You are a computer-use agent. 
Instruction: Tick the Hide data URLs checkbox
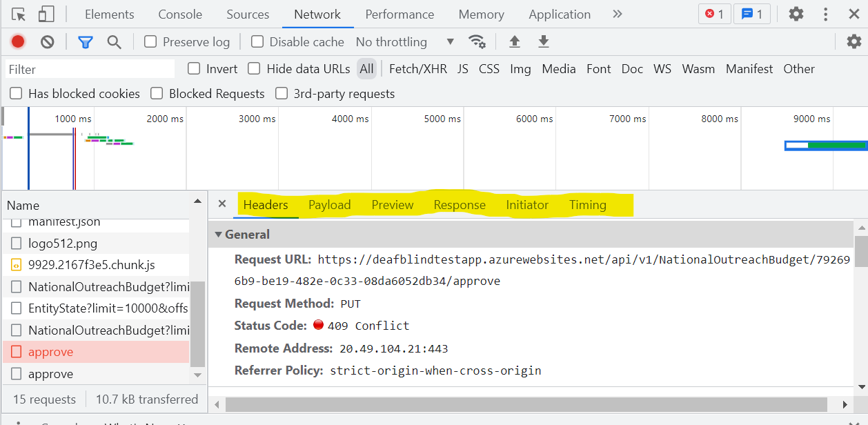(x=254, y=69)
